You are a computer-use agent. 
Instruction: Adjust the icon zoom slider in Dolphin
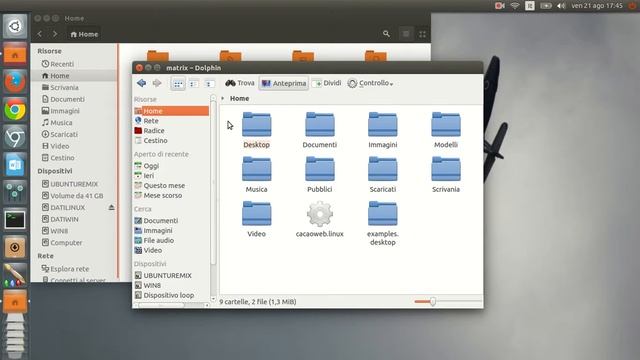[x=433, y=302]
